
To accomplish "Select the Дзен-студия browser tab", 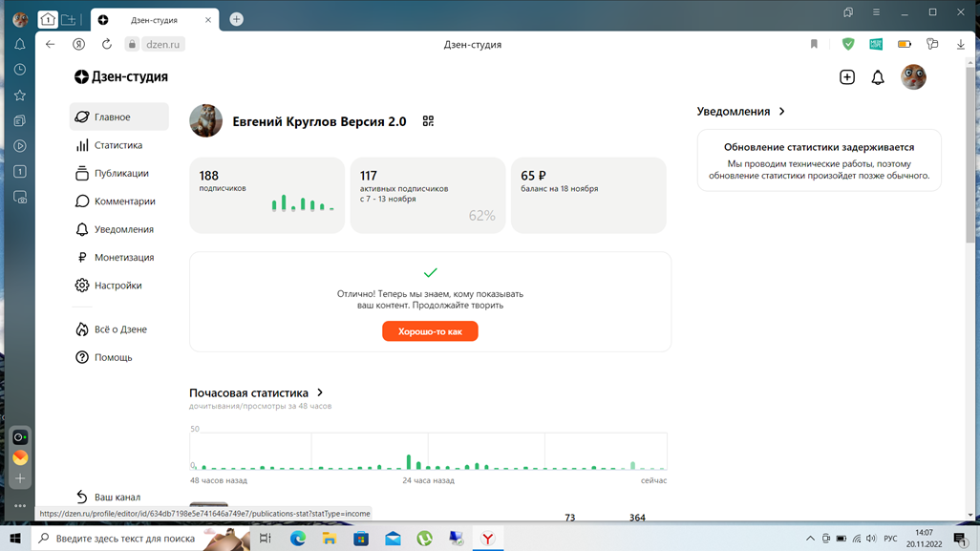I will (155, 20).
